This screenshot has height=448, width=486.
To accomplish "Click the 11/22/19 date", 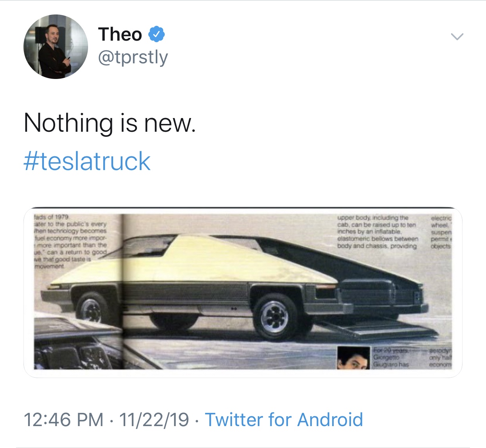I will pos(154,420).
